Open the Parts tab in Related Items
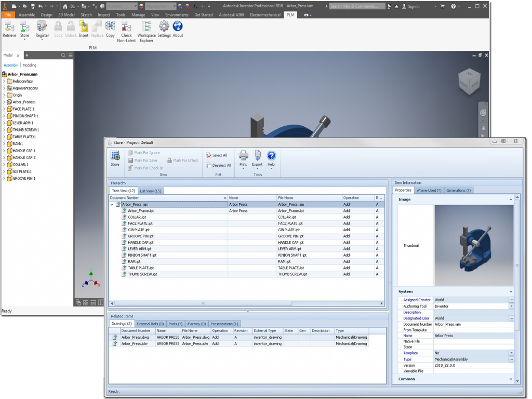Image resolution: width=532 pixels, height=399 pixels. tap(176, 324)
